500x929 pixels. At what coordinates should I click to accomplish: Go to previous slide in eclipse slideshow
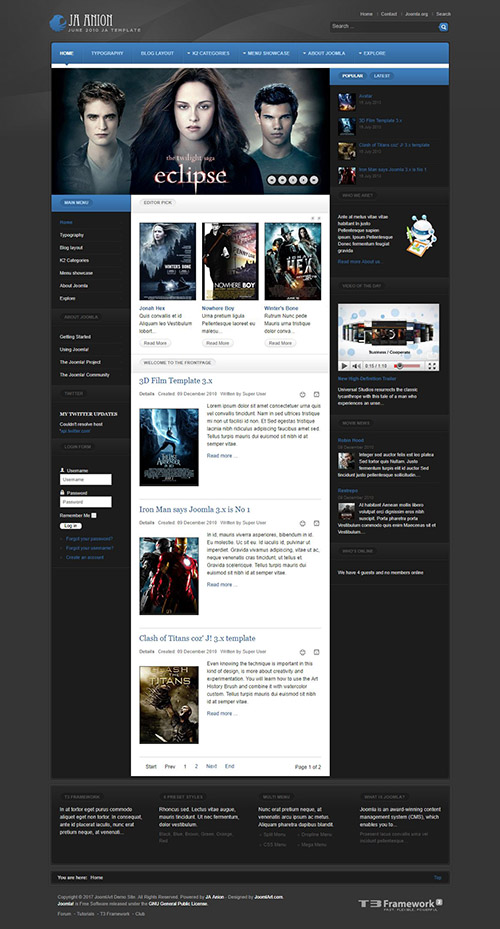[x=284, y=179]
